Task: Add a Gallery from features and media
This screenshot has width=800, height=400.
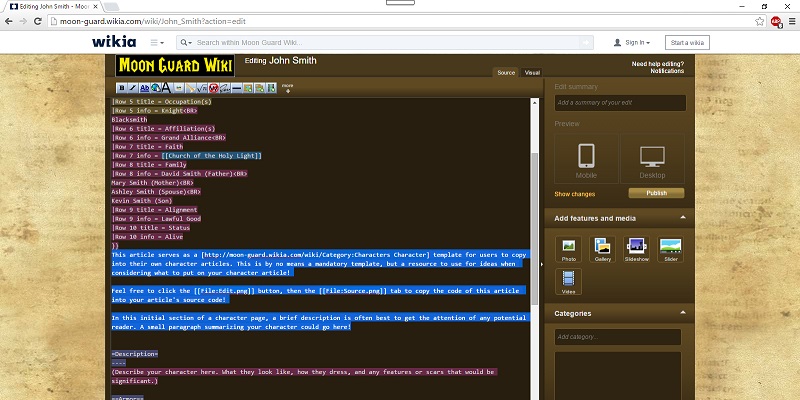Action: click(x=603, y=249)
